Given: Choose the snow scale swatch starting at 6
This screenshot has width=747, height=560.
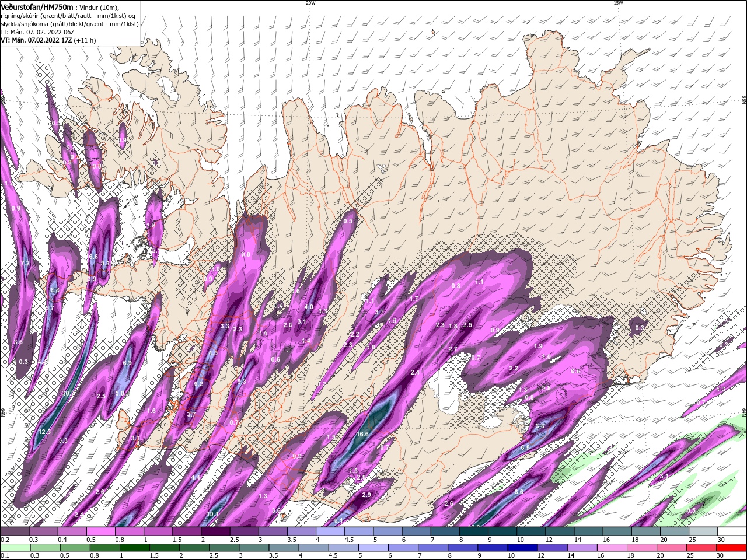Looking at the screenshot, I should (415, 531).
